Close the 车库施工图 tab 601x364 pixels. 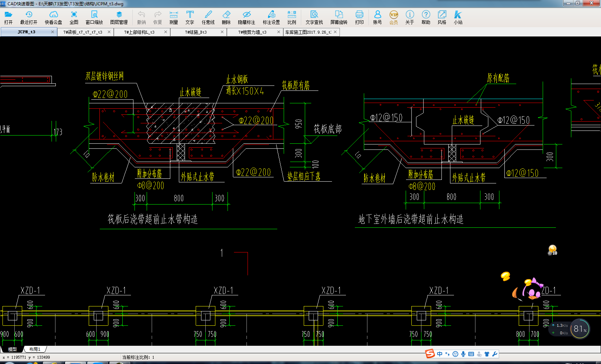(335, 32)
